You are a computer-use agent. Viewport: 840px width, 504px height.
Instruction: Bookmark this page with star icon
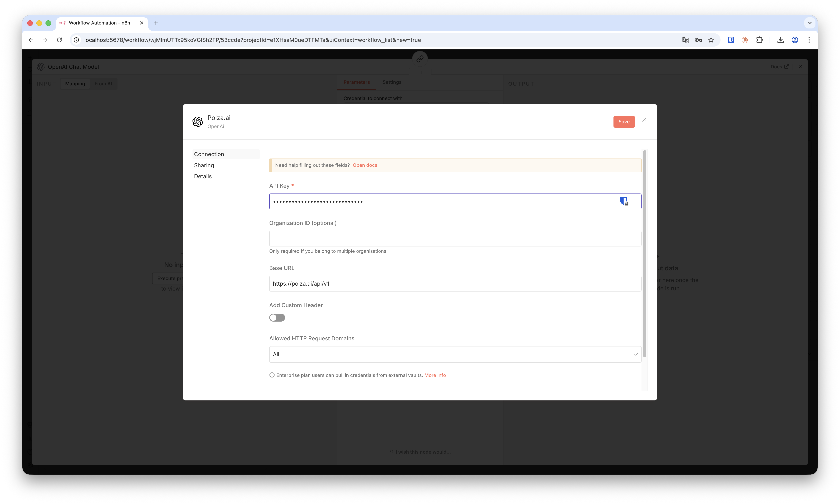(711, 40)
